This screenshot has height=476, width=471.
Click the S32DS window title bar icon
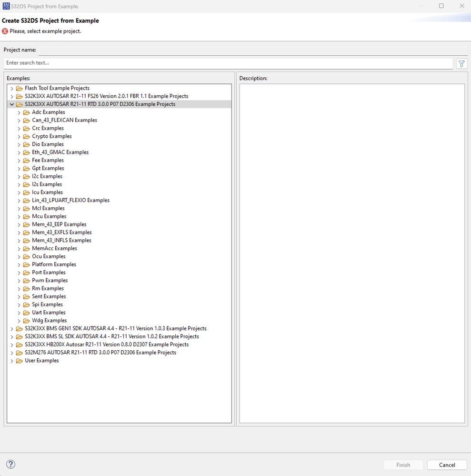tap(6, 6)
